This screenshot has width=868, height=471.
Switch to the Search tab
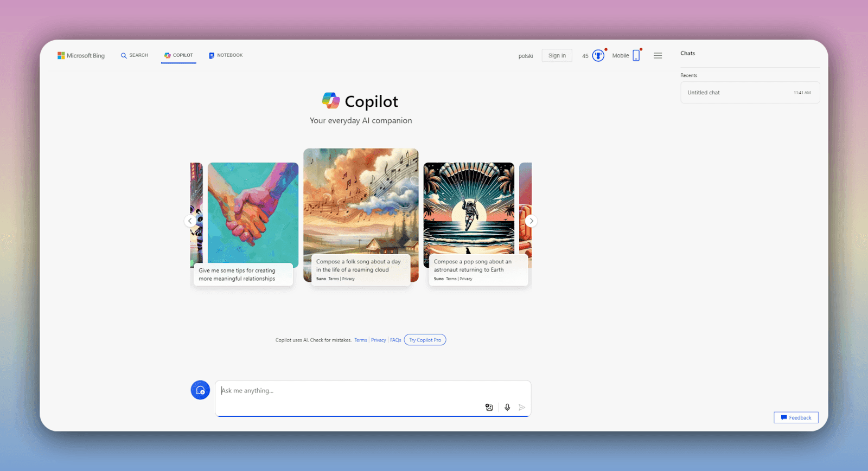134,55
